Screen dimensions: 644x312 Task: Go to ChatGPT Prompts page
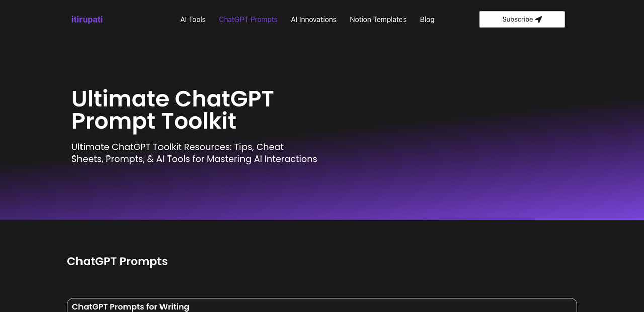coord(248,19)
